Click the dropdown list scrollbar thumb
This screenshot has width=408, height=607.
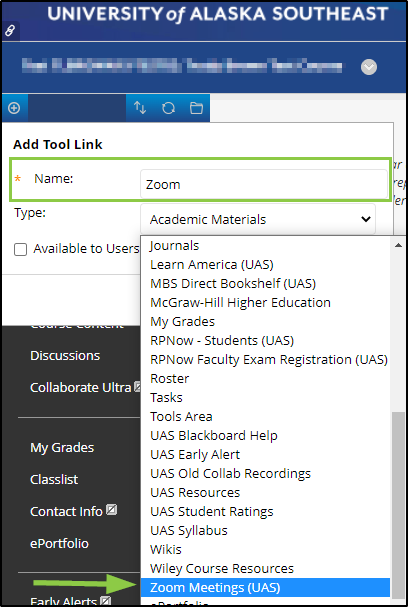[398, 505]
